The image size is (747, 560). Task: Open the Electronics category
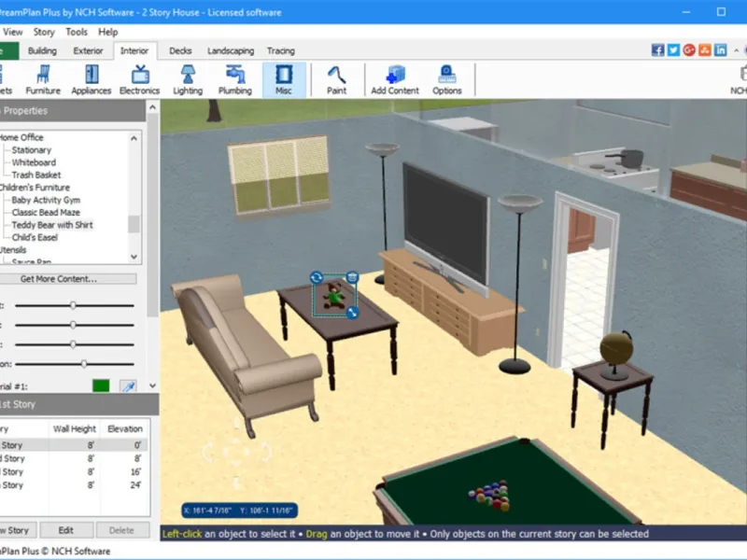139,80
